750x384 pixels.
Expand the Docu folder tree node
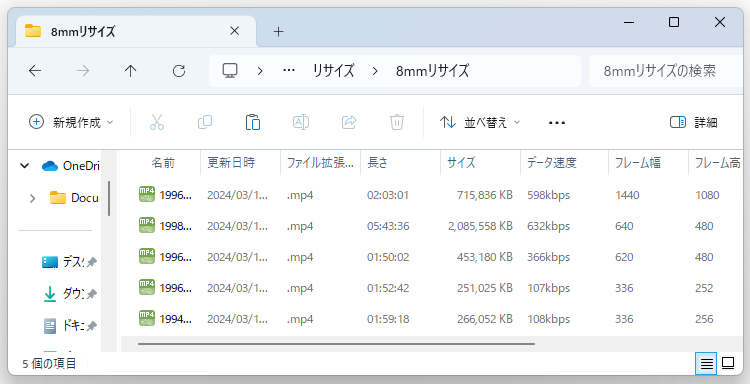(x=33, y=198)
